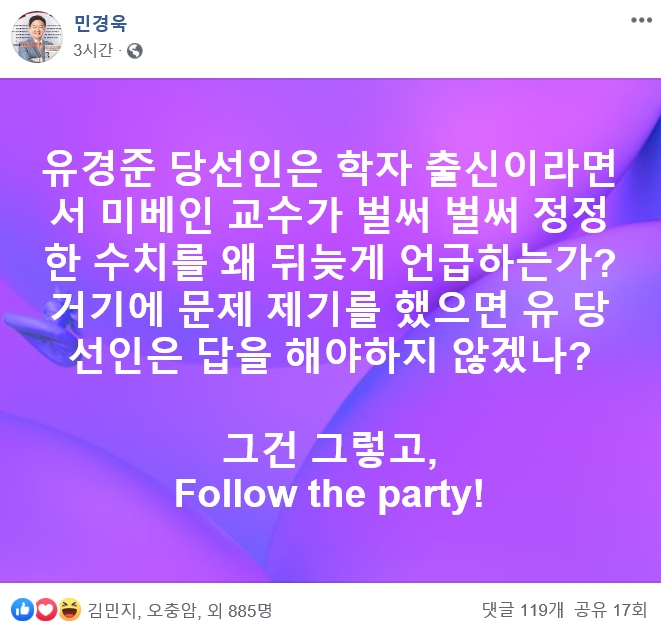This screenshot has height=636, width=661.
Task: Open 민경욱's profile picture
Action: 36,36
